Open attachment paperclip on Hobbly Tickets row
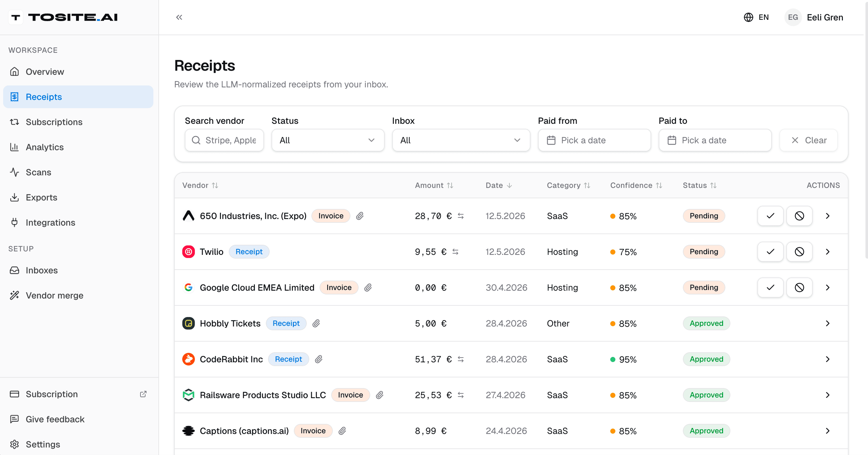 coord(316,324)
